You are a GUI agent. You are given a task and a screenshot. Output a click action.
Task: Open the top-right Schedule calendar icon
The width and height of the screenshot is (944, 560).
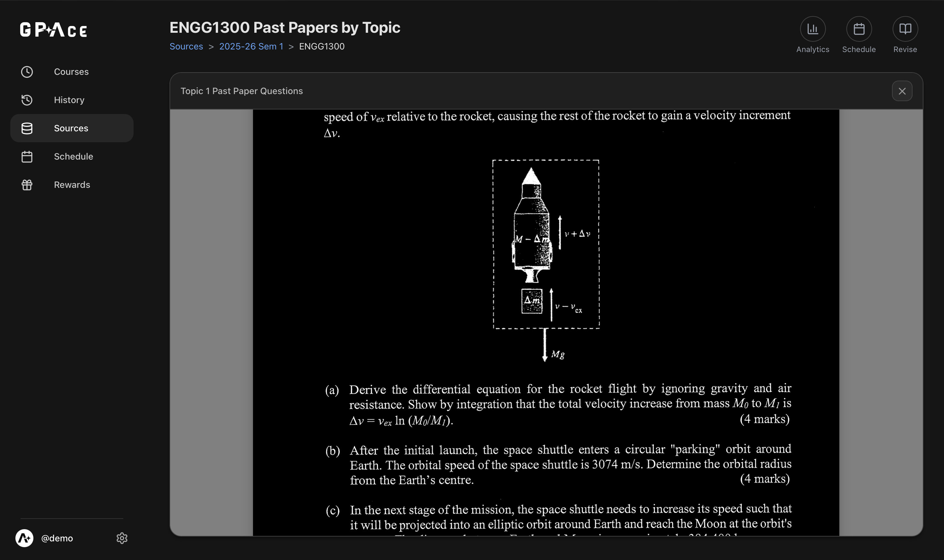coord(859,29)
